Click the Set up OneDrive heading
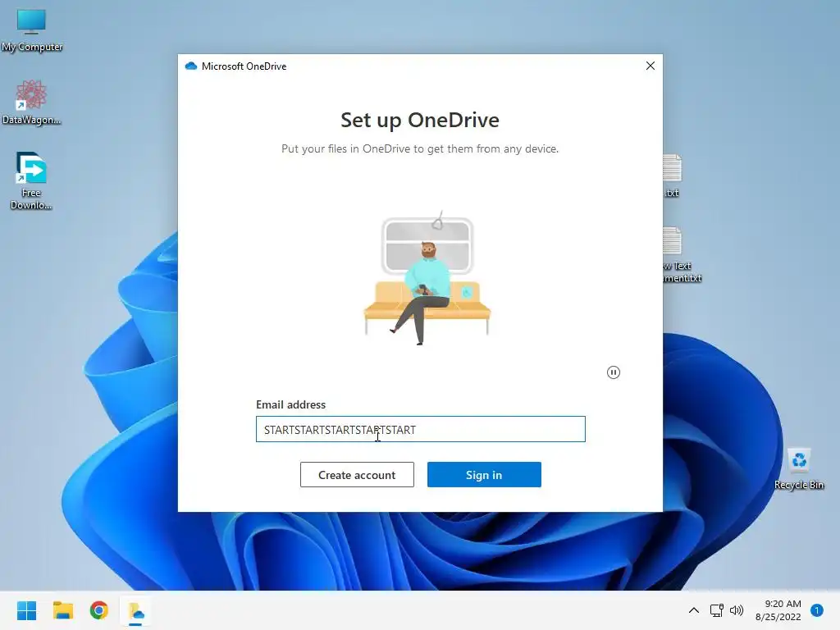The height and width of the screenshot is (630, 840). [x=420, y=120]
